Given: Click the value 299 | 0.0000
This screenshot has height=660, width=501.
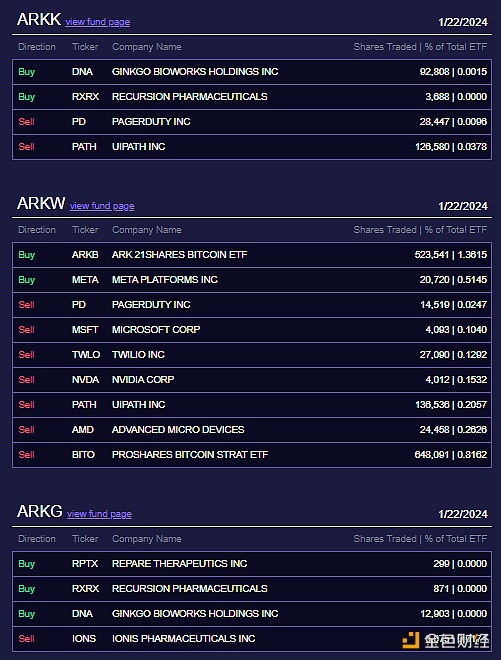Looking at the screenshot, I should point(460,564).
